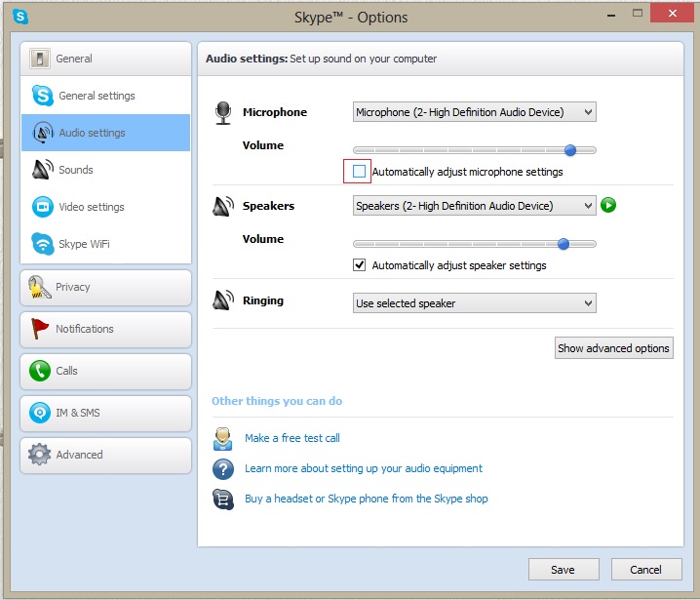Click the speaker icon beside Speakers label
The height and width of the screenshot is (600, 700).
click(223, 206)
